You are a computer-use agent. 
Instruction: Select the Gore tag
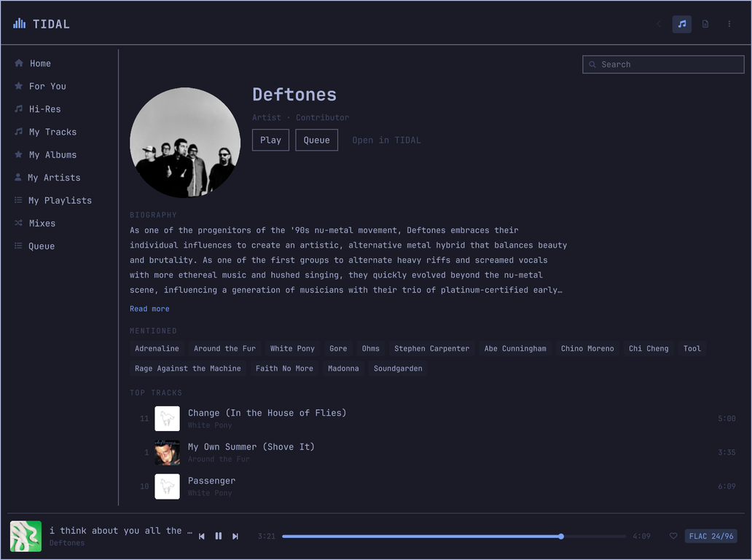[338, 349]
